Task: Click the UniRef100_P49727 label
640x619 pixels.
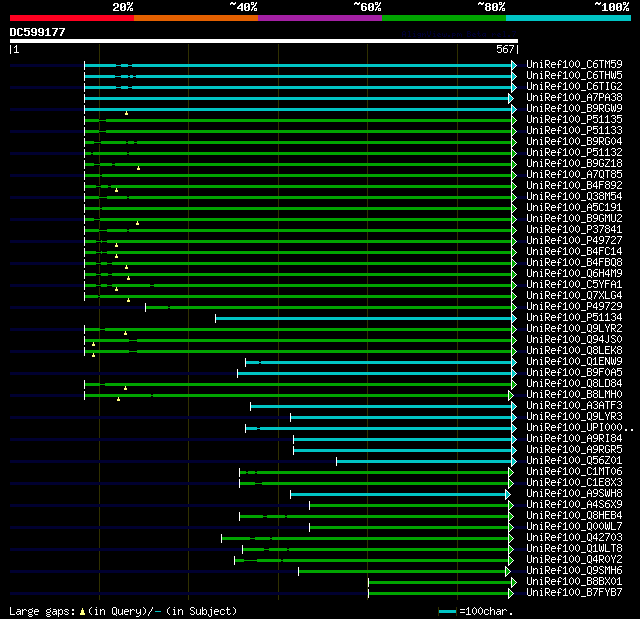Action: (574, 241)
